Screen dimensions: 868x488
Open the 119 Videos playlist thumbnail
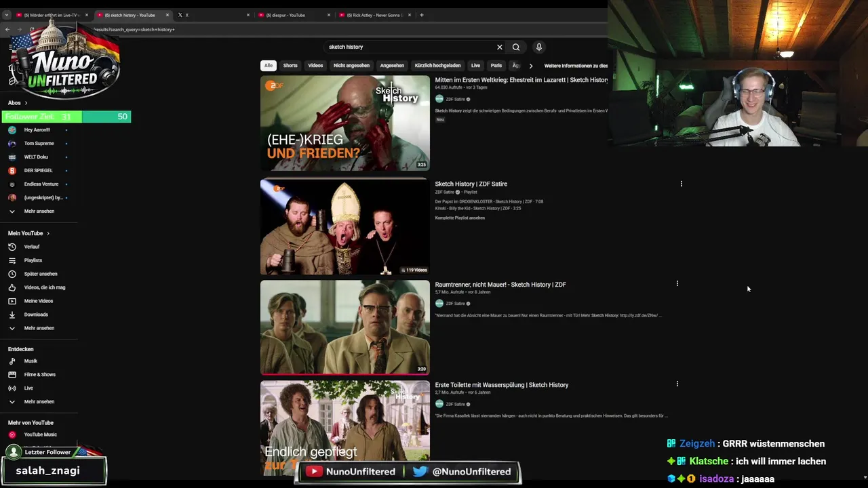pyautogui.click(x=345, y=226)
